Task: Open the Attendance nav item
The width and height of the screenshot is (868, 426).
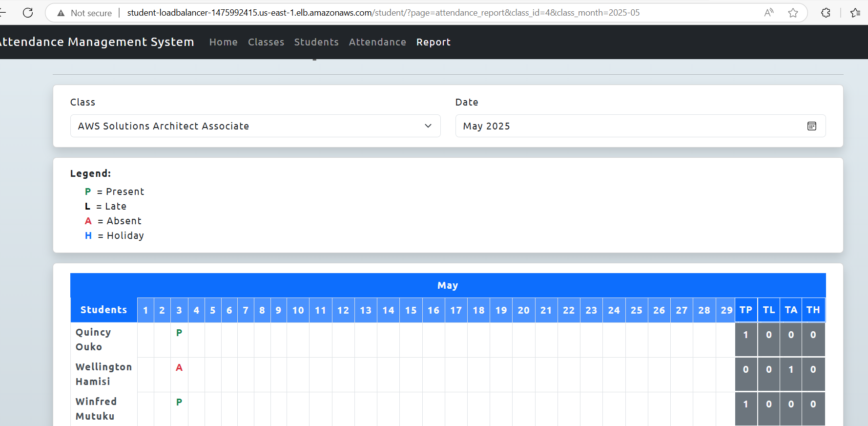Action: click(x=377, y=42)
